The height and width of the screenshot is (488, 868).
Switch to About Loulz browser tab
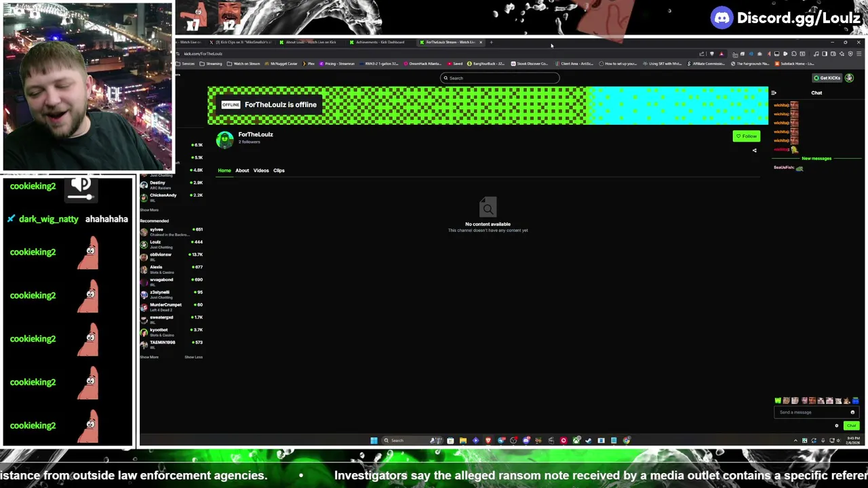coord(311,42)
